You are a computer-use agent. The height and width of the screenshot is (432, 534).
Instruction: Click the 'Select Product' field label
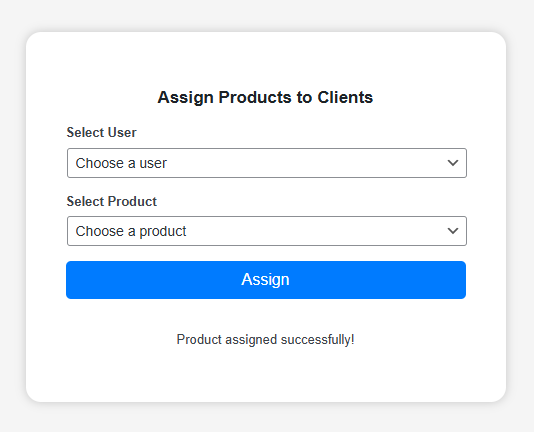[112, 201]
